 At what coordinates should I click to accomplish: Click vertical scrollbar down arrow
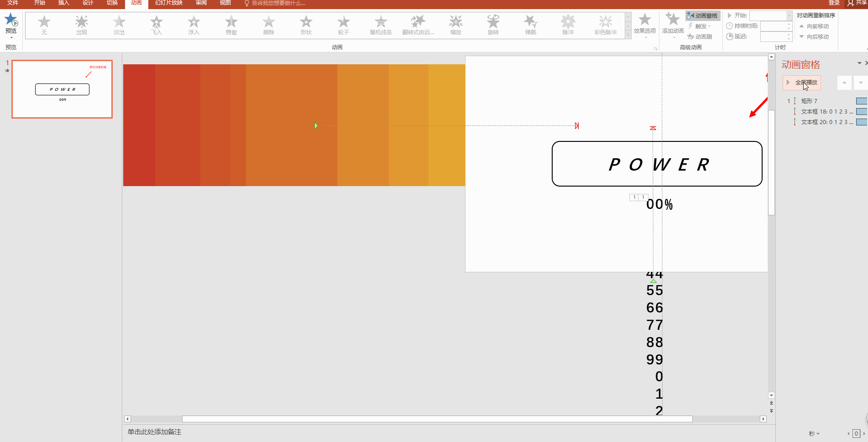click(x=771, y=395)
